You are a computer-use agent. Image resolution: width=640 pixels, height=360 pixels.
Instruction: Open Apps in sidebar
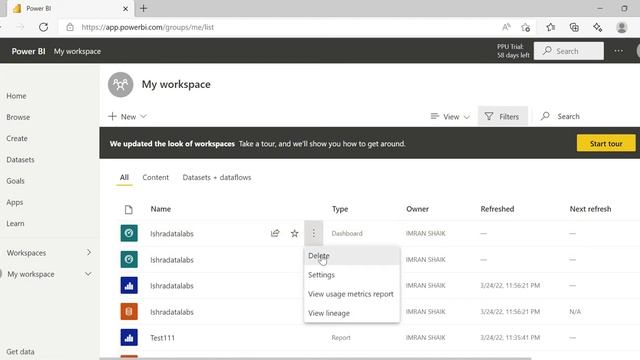pos(15,202)
